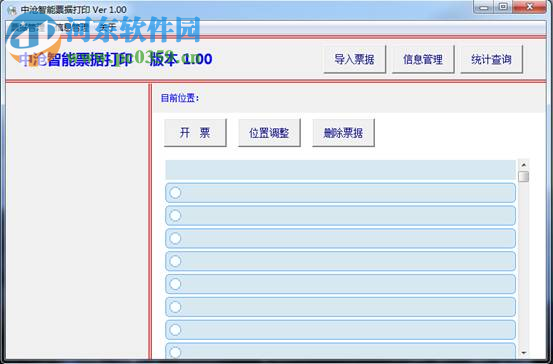The image size is (553, 364).
Task: Open the 信息管理 menu in menu bar
Action: pyautogui.click(x=72, y=28)
